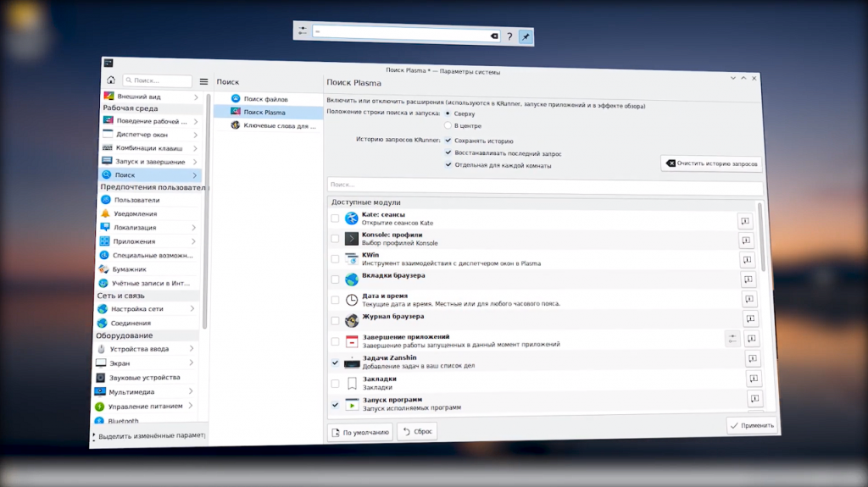Click Сброс button
Viewport: 868px width, 487px height.
point(417,431)
